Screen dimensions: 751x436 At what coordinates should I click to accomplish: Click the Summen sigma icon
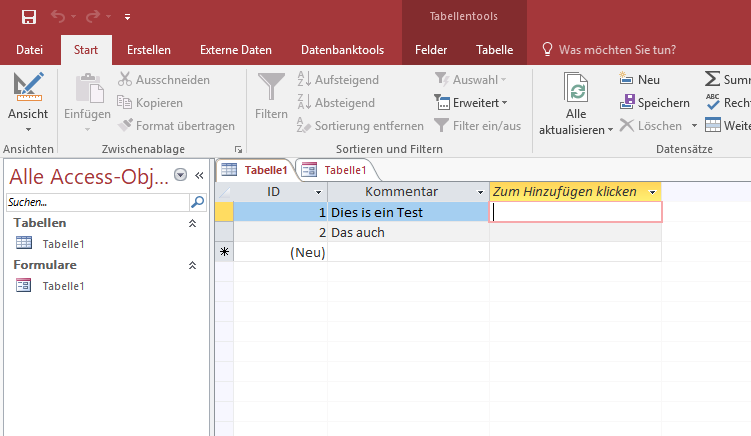[712, 79]
